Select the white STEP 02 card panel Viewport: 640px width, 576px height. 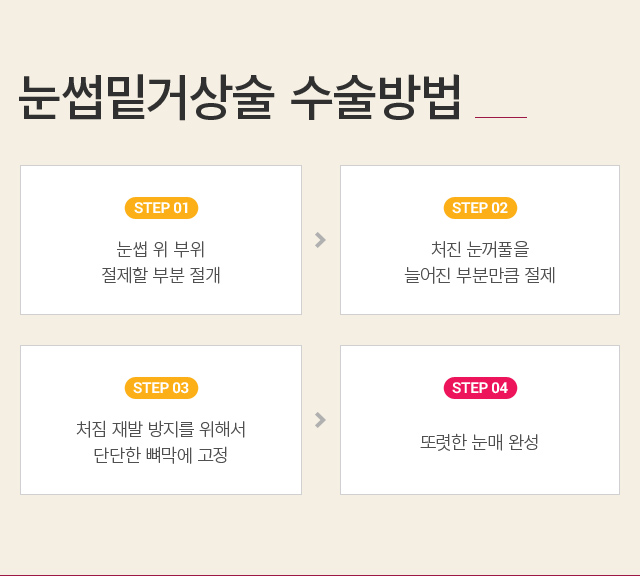pos(380,290)
